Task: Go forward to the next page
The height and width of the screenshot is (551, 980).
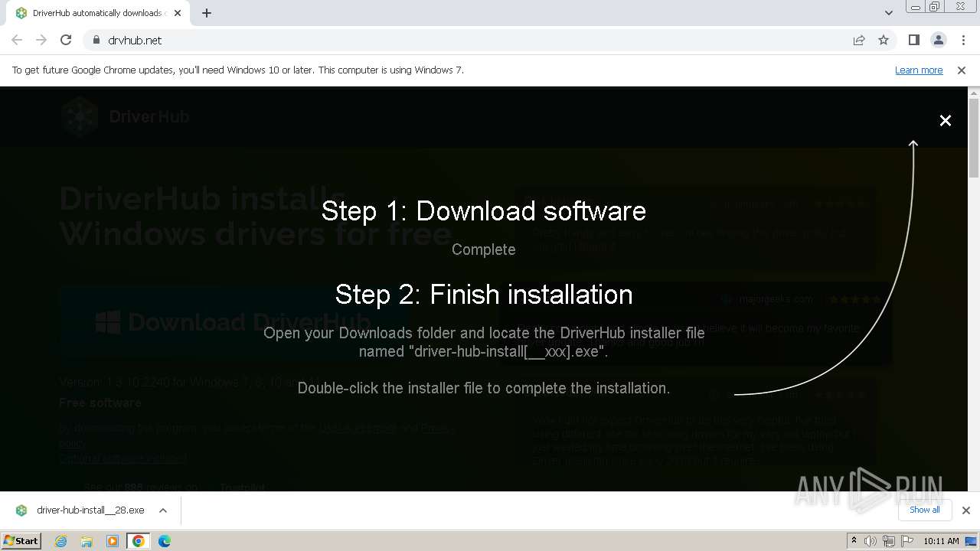Action: tap(41, 40)
